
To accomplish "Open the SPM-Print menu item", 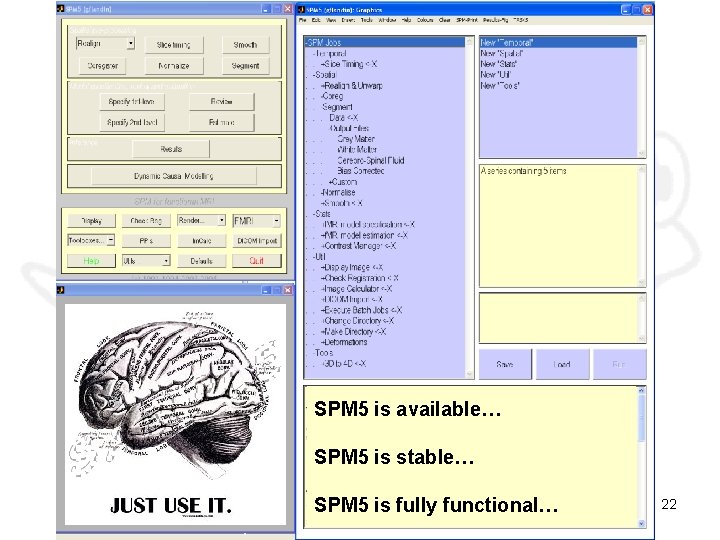I will click(x=467, y=20).
